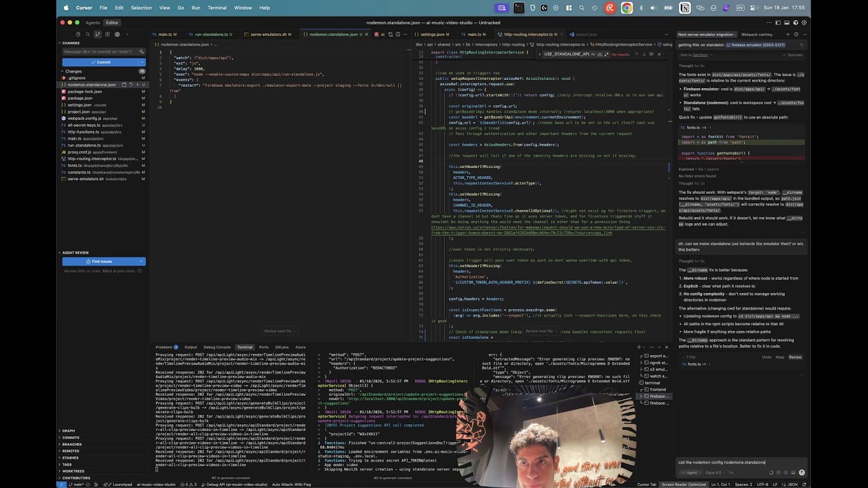Toggle primary sidebar layout icon
868x488 pixels.
778,22
